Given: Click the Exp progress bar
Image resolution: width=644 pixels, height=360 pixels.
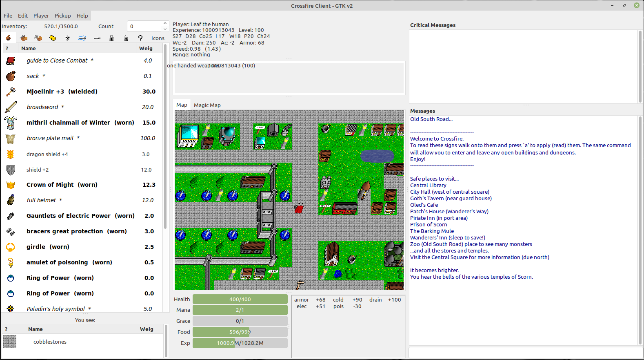Looking at the screenshot, I should 240,343.
